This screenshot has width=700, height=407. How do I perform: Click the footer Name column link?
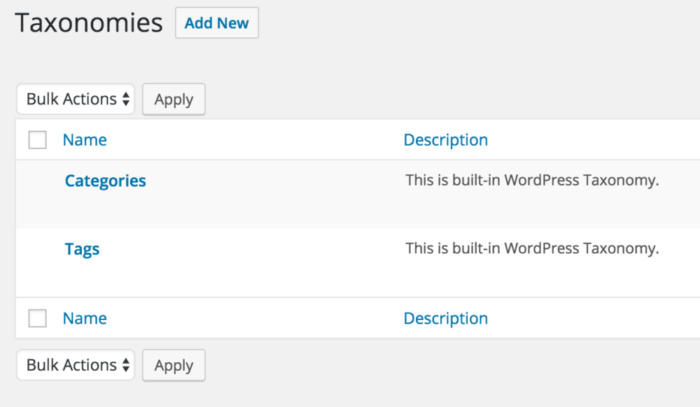tap(85, 318)
